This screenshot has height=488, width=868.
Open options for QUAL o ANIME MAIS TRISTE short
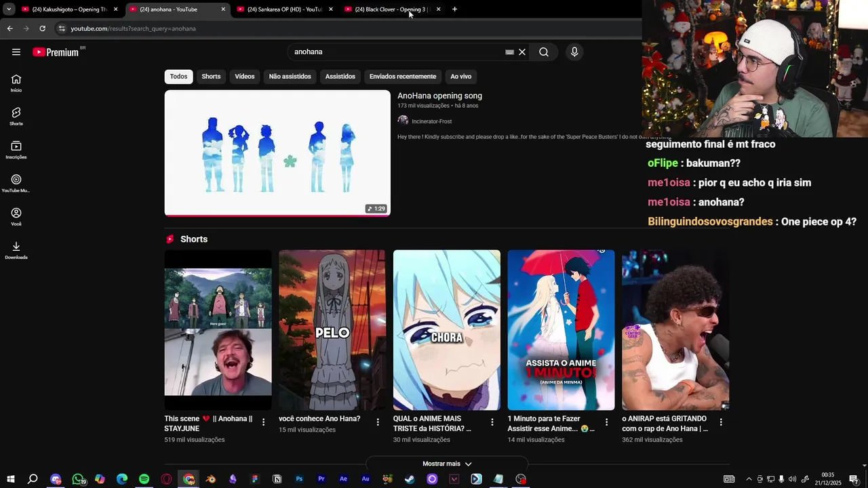click(x=492, y=422)
